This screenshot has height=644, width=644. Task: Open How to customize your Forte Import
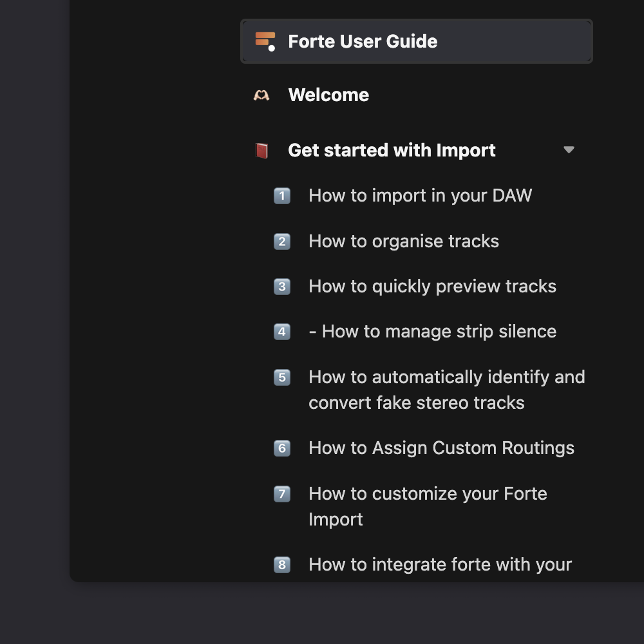pyautogui.click(x=428, y=506)
